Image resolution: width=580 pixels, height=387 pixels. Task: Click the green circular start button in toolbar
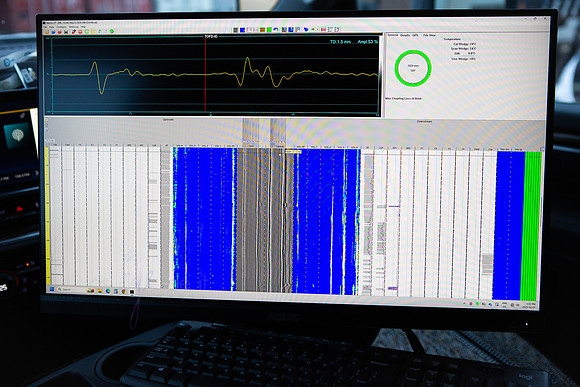tap(112, 31)
